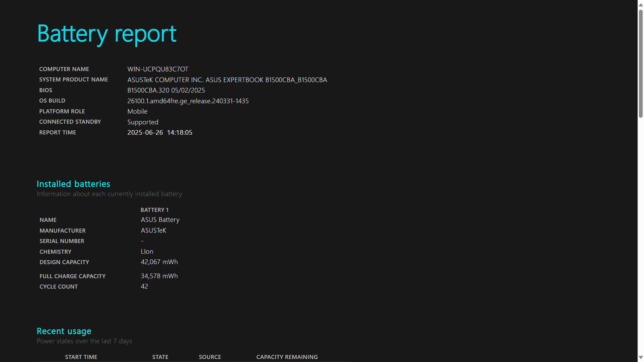Screen dimensions: 644x362
Task: Click the STATE column header
Action: click(160, 357)
